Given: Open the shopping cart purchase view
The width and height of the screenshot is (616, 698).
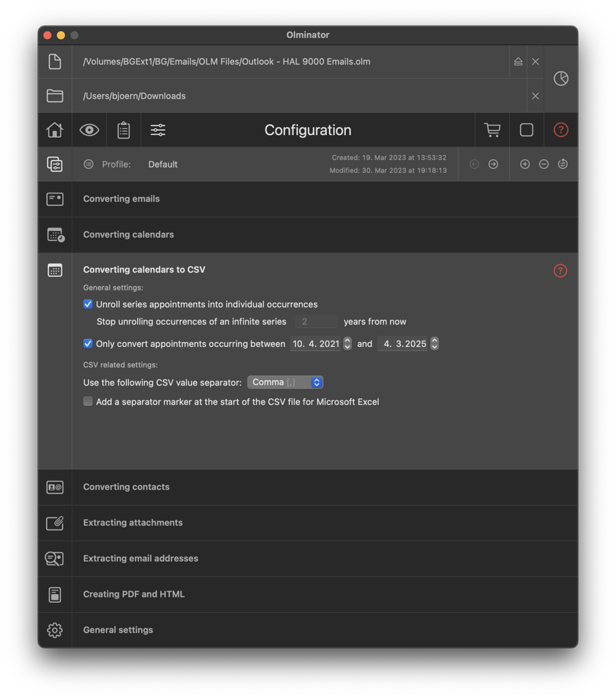Looking at the screenshot, I should click(x=492, y=130).
